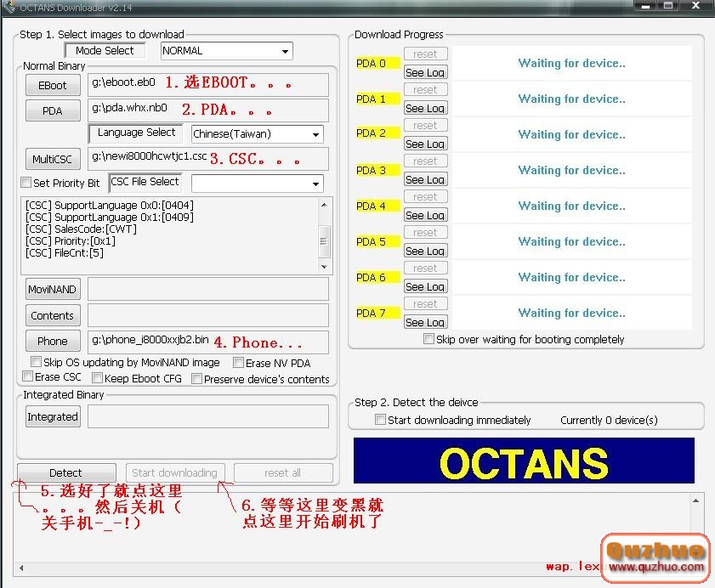This screenshot has width=715, height=588.
Task: Click the bottom log scroll up arrow
Action: [x=695, y=500]
